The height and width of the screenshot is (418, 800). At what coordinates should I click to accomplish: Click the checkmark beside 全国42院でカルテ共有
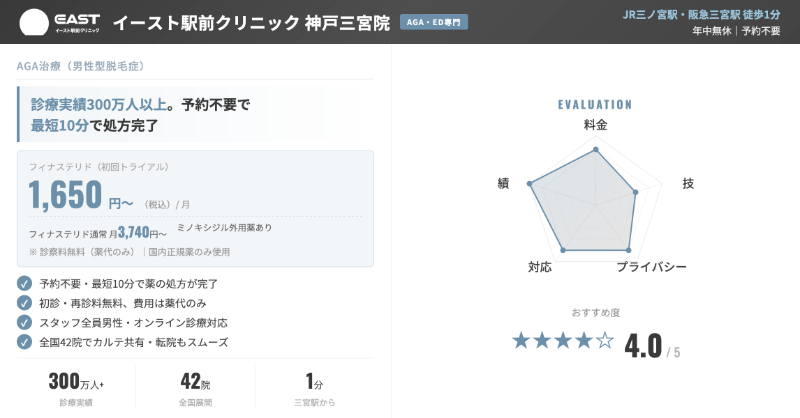tap(25, 342)
